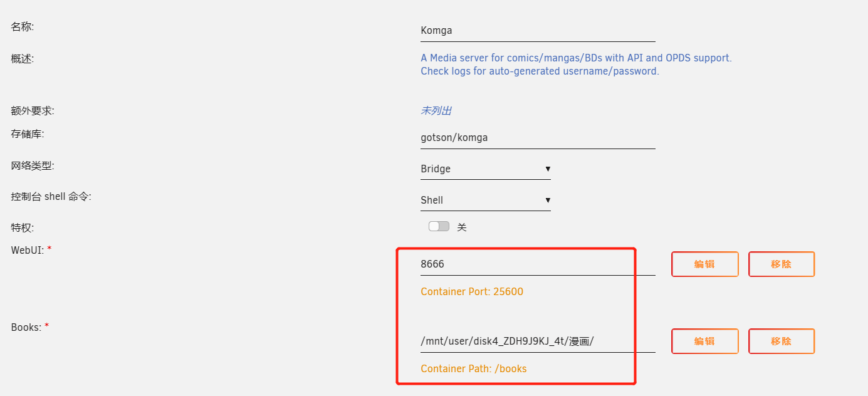Image resolution: width=868 pixels, height=396 pixels.
Task: Click the Container Port: 25600 text
Action: [x=471, y=291]
